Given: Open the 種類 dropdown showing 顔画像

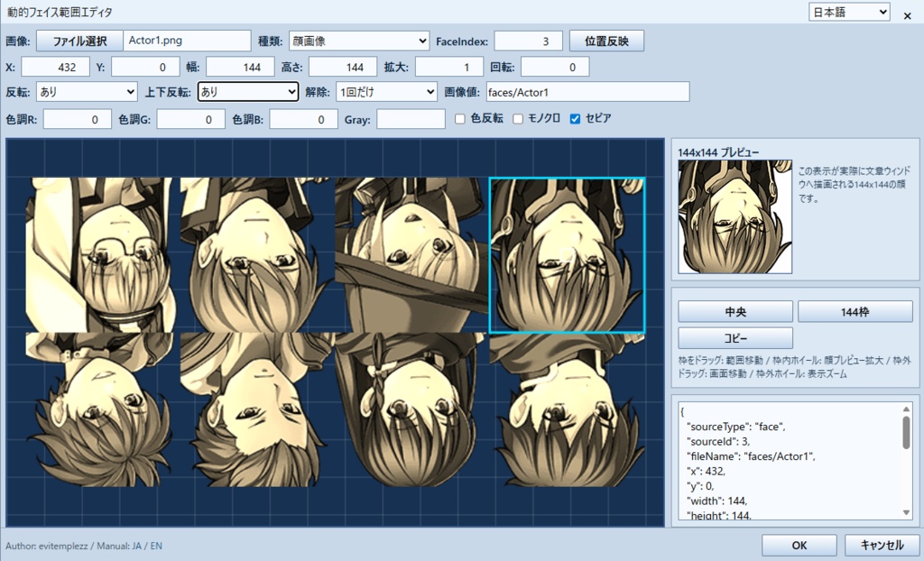Looking at the screenshot, I should [x=359, y=41].
